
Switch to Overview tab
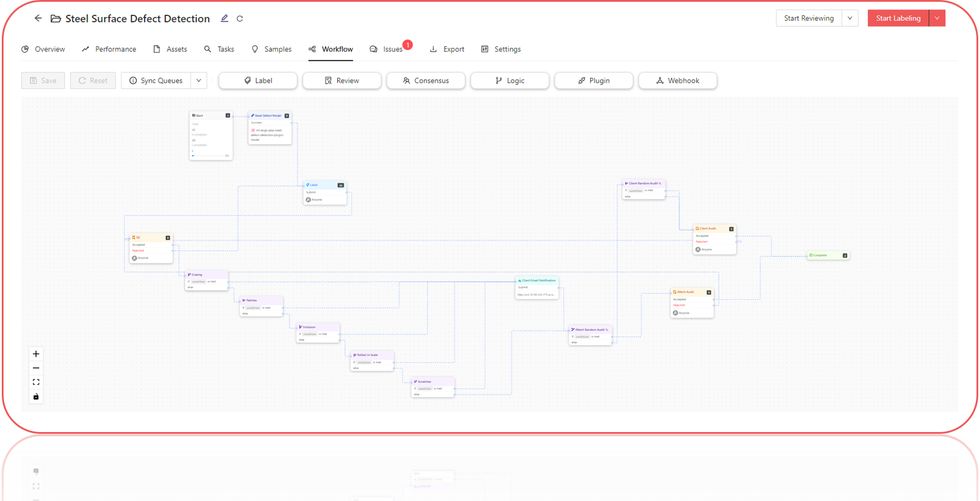coord(43,49)
